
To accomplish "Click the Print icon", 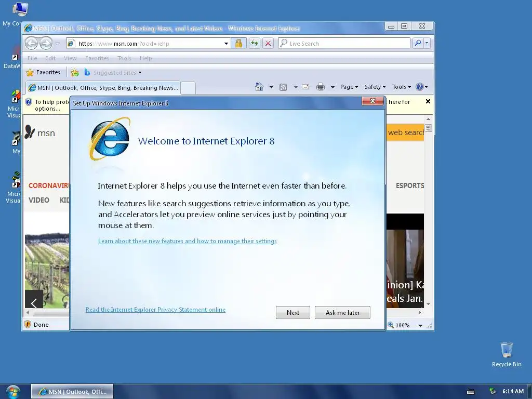I will 320,87.
